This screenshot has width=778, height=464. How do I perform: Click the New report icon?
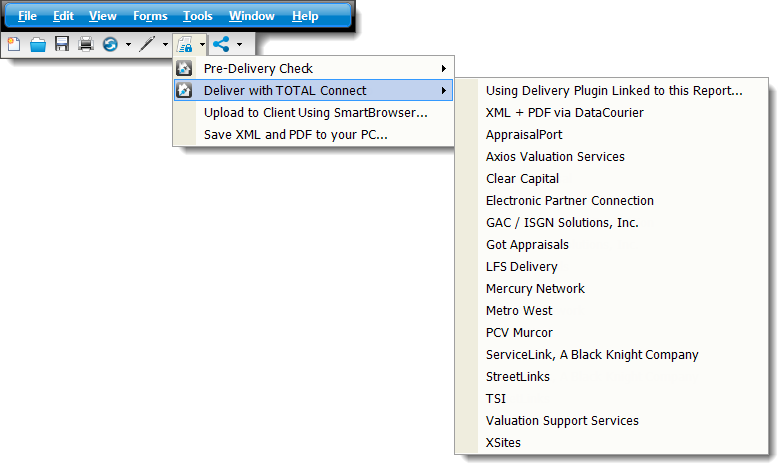tap(13, 44)
